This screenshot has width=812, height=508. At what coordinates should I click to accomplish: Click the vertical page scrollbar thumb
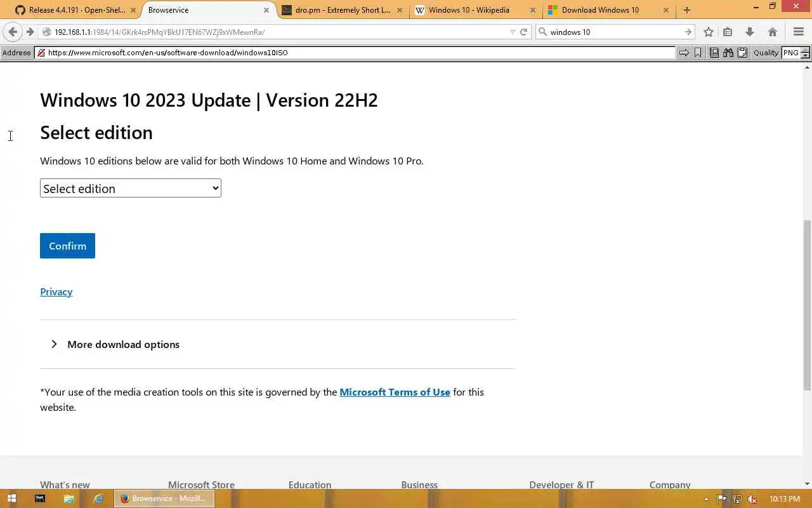(x=807, y=305)
